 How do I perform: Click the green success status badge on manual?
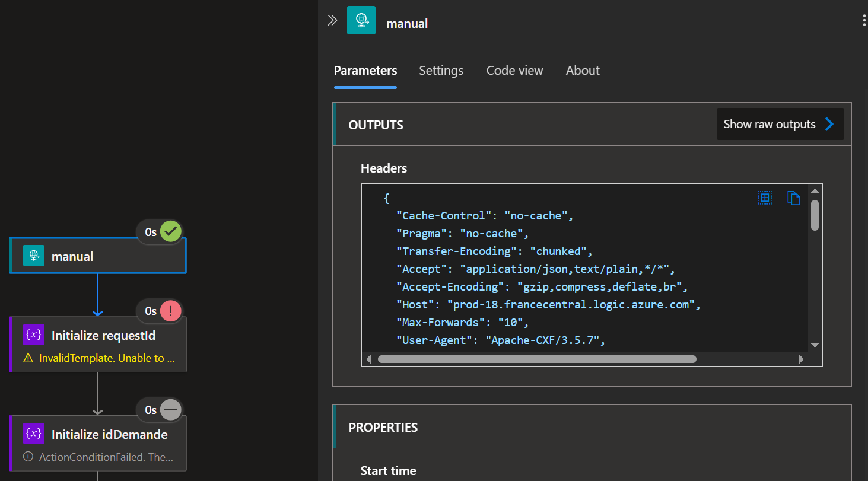171,231
